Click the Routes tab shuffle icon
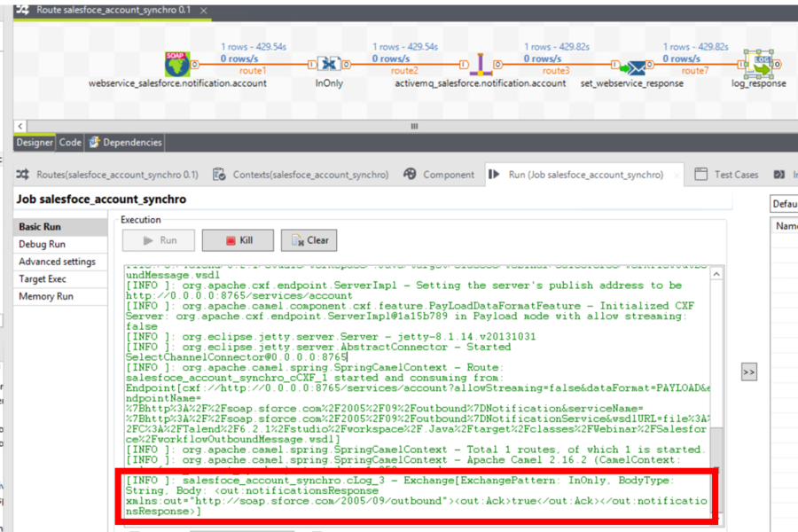The height and width of the screenshot is (532, 798). point(23,175)
